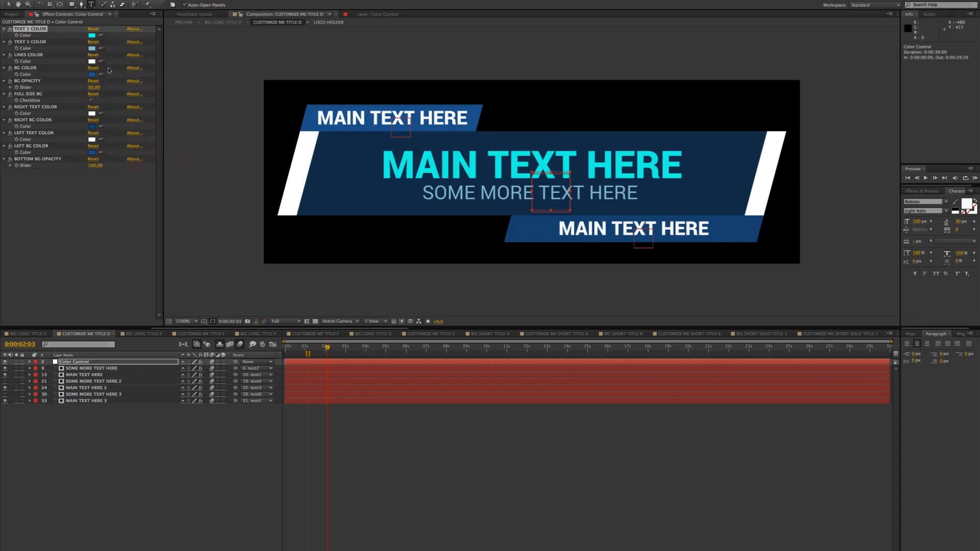
Task: Hide the MAIN TEXT HERE 2 layer
Action: [x=5, y=388]
